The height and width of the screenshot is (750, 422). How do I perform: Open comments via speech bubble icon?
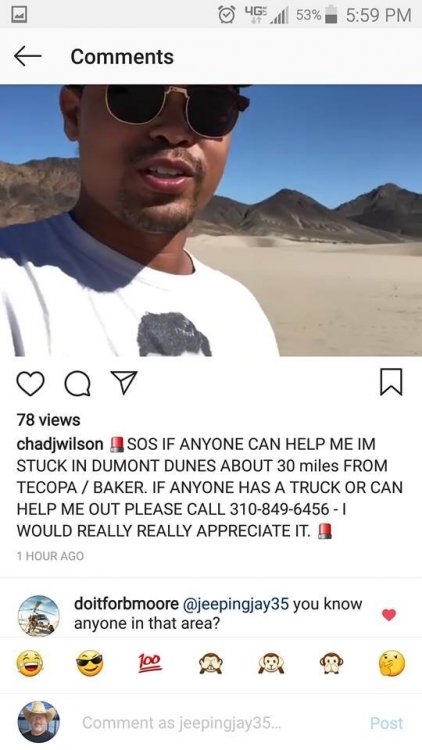point(77,384)
